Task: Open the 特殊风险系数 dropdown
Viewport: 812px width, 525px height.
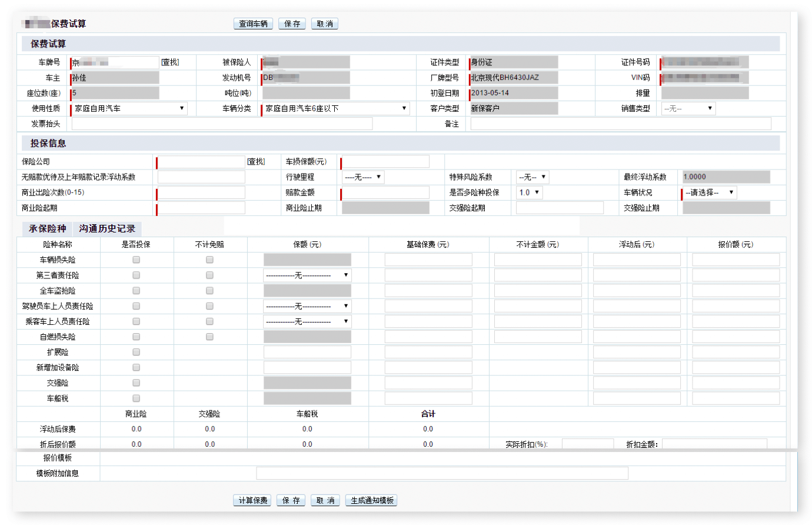Action: pyautogui.click(x=533, y=177)
